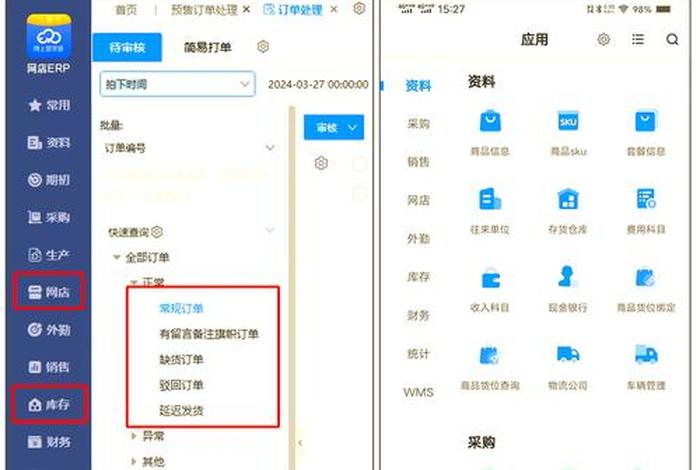This screenshot has width=700, height=470.
Task: Open 商品sku in the mobile app
Action: tap(568, 133)
